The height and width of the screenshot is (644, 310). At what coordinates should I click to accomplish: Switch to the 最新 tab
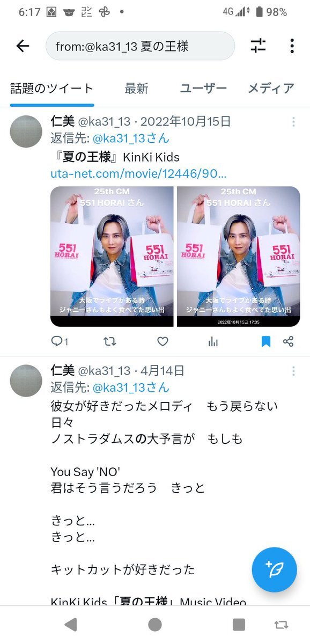coord(136,89)
